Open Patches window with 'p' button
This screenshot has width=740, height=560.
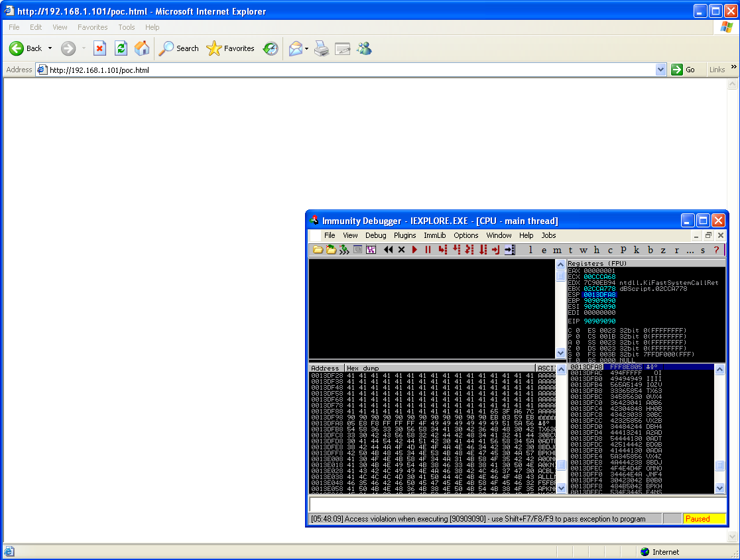point(623,250)
